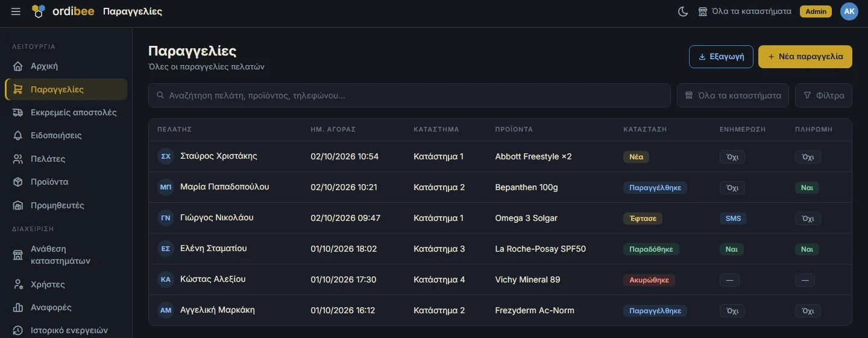This screenshot has width=868, height=338.
Task: Click the Νέα status badge
Action: click(636, 157)
